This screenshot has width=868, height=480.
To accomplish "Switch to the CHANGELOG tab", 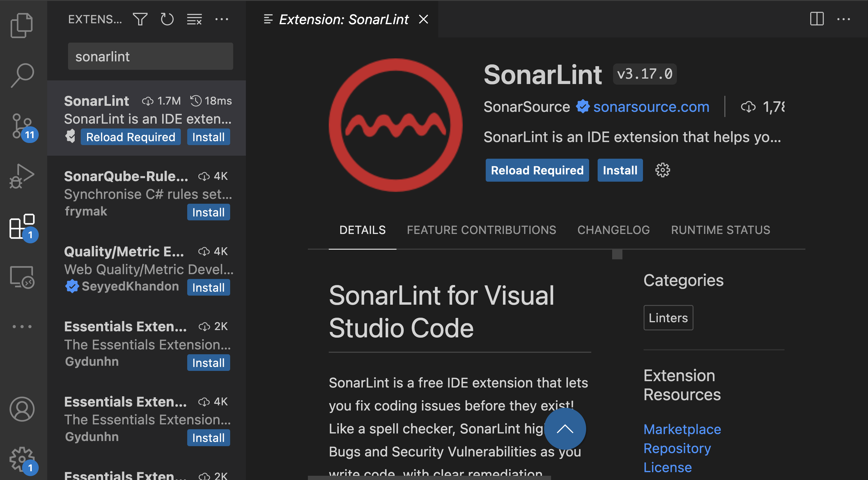I will pos(613,230).
